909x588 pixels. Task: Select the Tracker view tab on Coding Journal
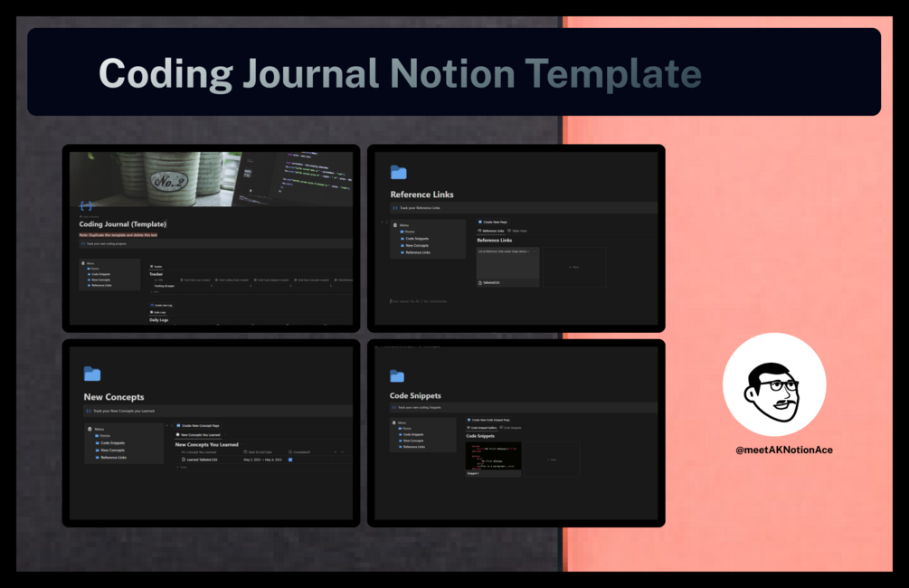coord(156,267)
